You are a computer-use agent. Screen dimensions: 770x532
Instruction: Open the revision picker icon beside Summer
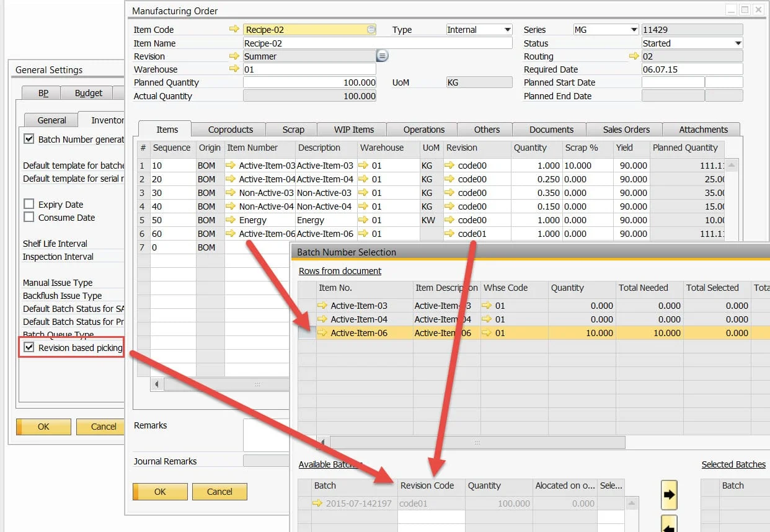(383, 56)
